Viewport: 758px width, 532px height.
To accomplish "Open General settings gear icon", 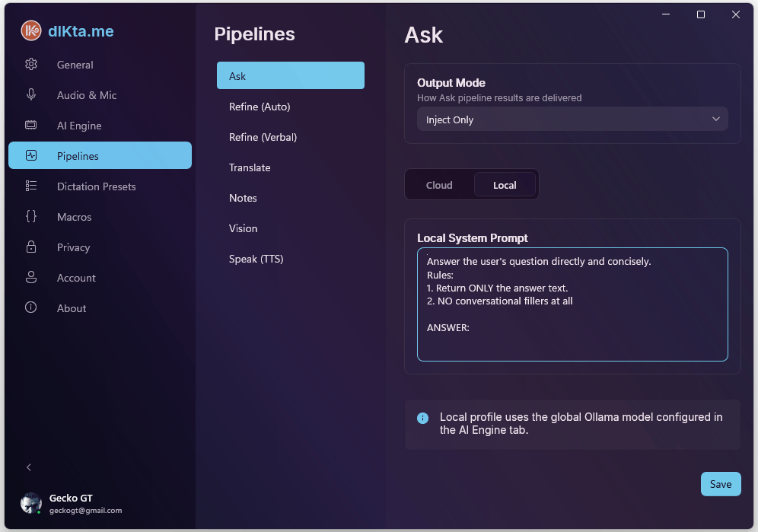I will 31,65.
